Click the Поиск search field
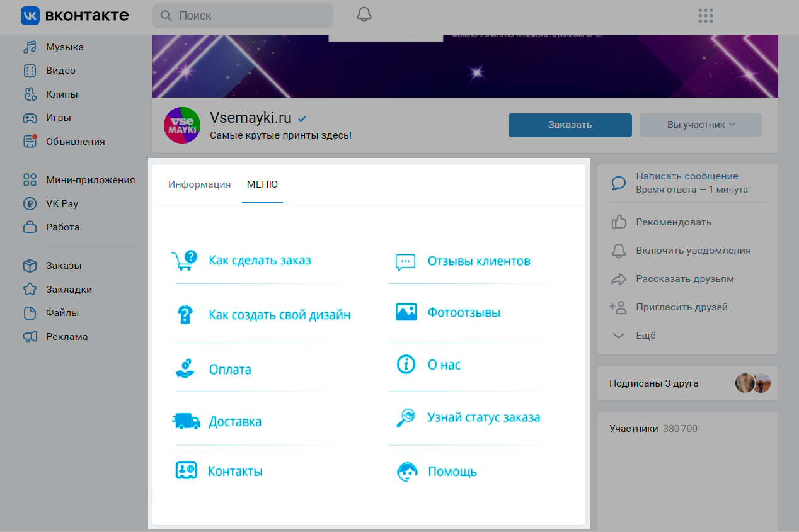This screenshot has width=799, height=532. [243, 16]
